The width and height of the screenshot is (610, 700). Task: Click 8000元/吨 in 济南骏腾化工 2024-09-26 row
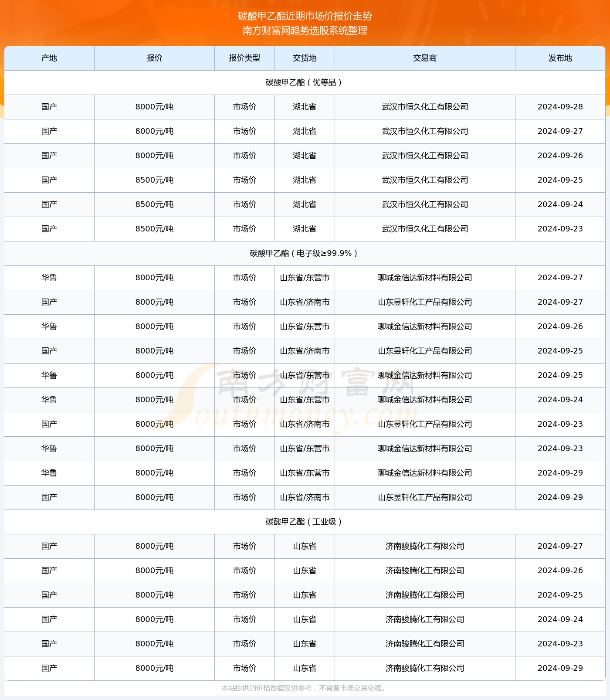tap(154, 571)
